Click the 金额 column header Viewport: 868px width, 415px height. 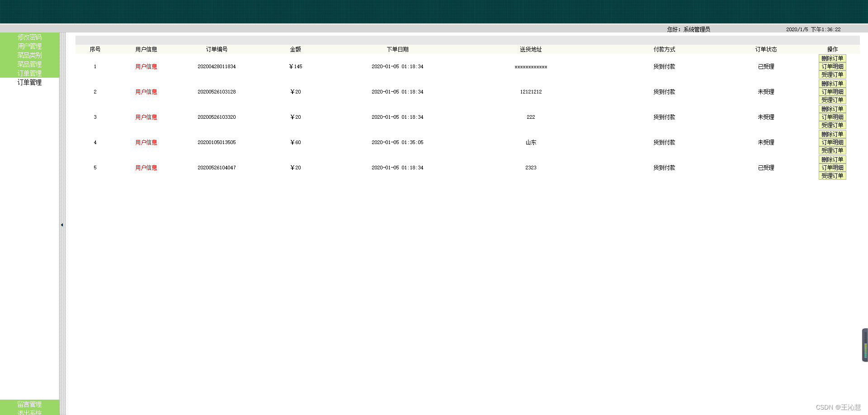click(x=295, y=49)
